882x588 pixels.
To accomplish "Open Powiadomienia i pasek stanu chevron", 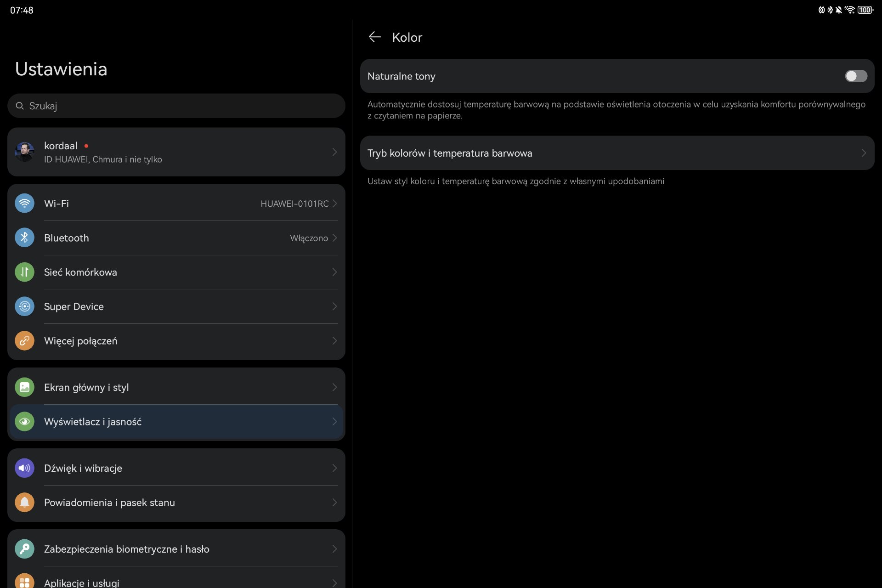I will 334,503.
